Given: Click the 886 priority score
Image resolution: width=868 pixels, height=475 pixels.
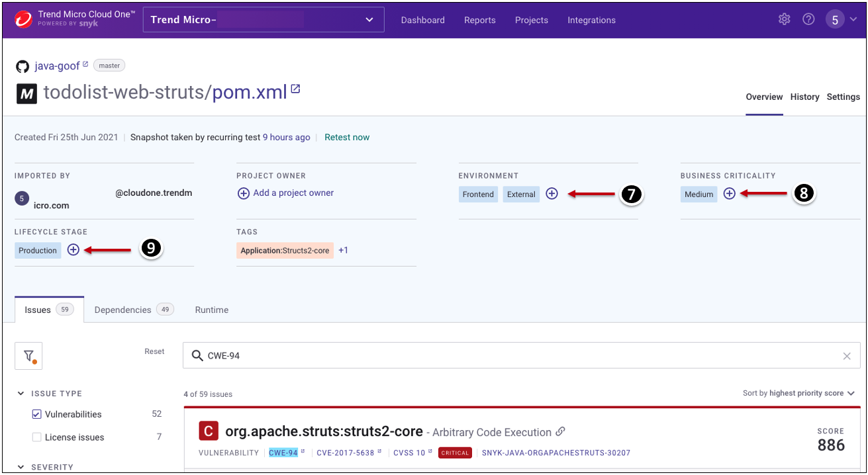Looking at the screenshot, I should 832,445.
